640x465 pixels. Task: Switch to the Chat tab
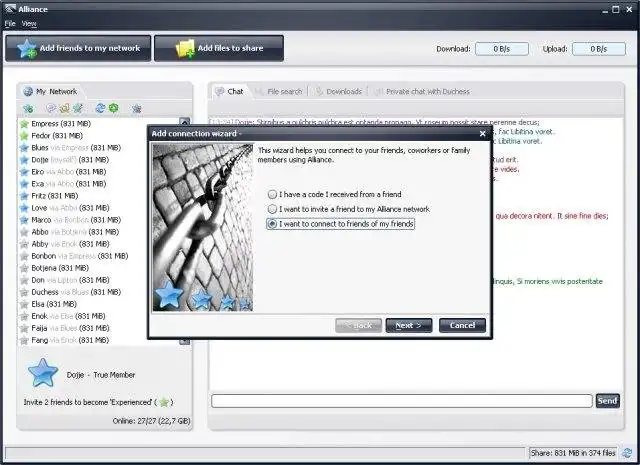(229, 91)
